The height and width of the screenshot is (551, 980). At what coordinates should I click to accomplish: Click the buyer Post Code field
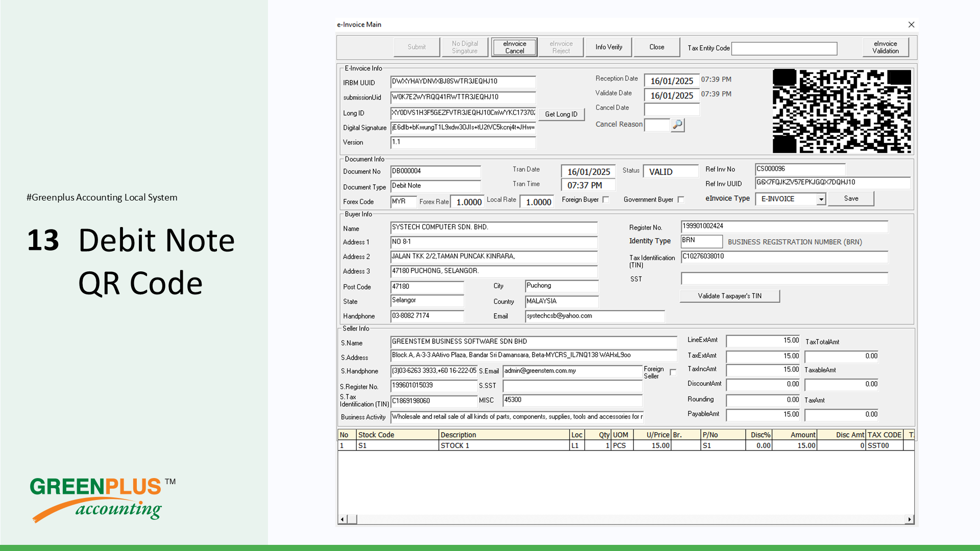[x=427, y=287]
